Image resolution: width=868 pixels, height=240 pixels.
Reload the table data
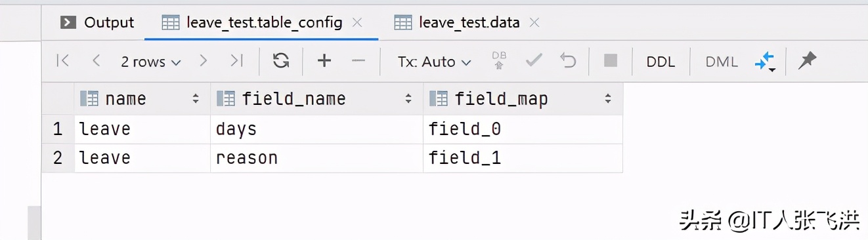281,61
